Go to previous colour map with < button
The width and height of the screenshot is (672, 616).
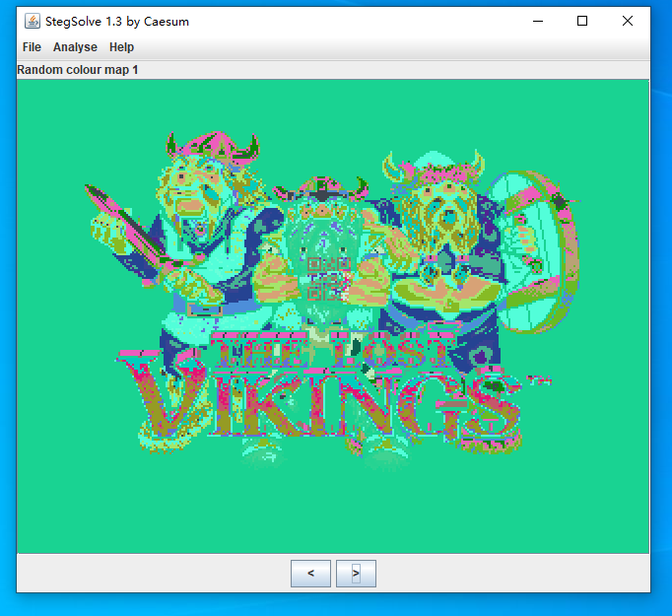click(310, 574)
